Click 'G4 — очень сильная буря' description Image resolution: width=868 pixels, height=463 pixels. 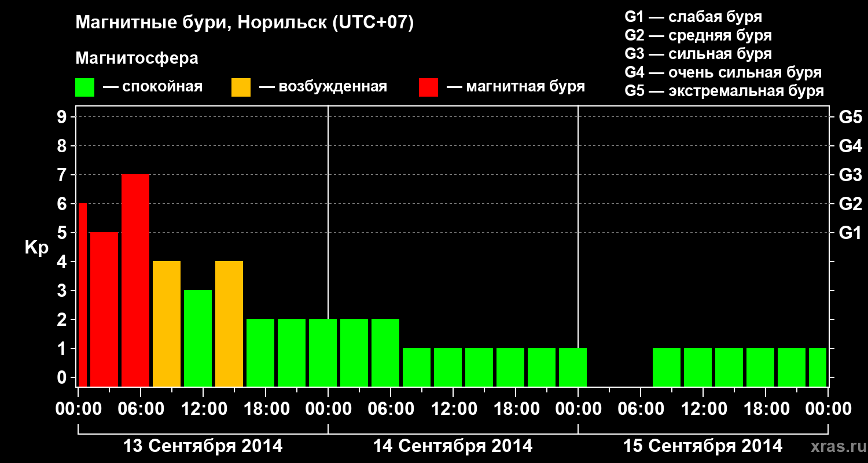[723, 72]
